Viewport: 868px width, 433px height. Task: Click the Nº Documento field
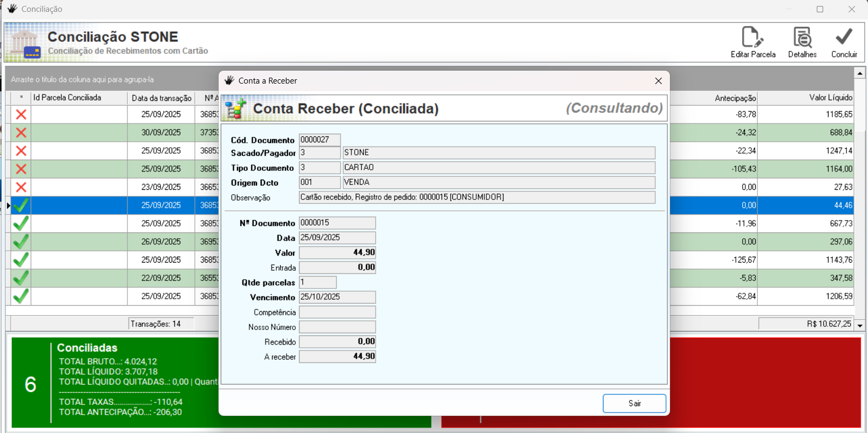click(x=337, y=223)
